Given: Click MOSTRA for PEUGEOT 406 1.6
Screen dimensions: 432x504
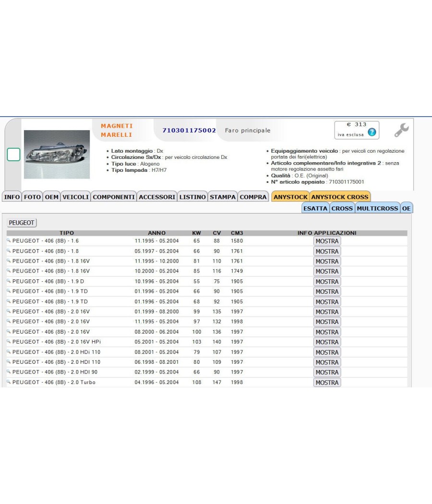Looking at the screenshot, I should (327, 241).
